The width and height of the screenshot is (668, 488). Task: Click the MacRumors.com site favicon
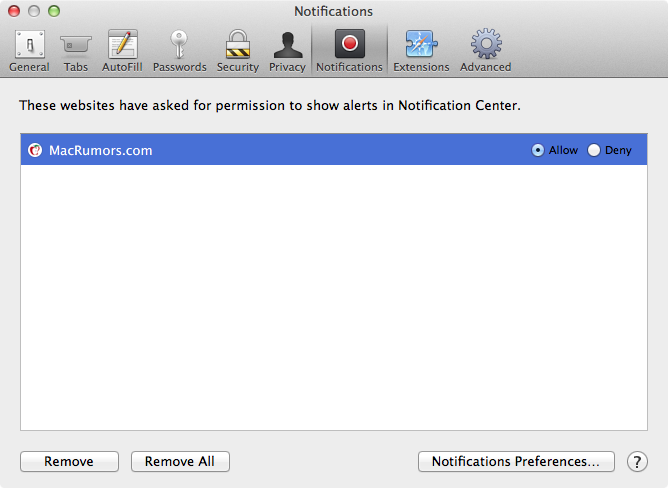35,150
